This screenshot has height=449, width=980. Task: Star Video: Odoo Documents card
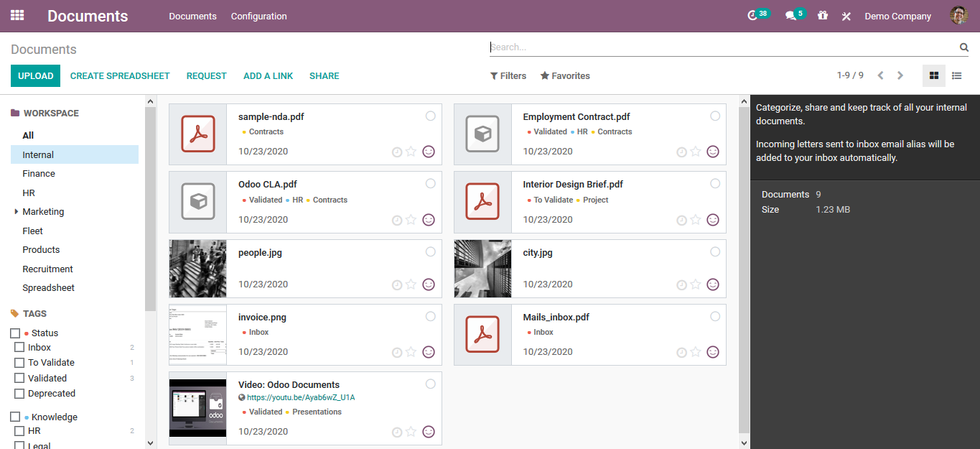tap(411, 432)
